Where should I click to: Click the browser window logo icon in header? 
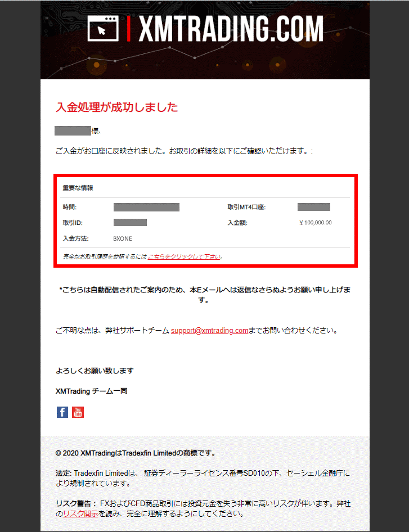[x=103, y=29]
